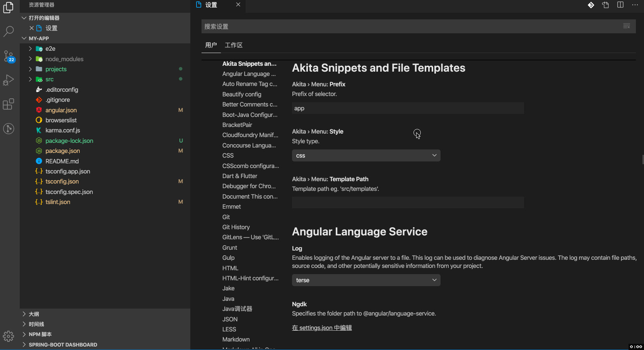Select Emmet in settings list

pyautogui.click(x=231, y=207)
